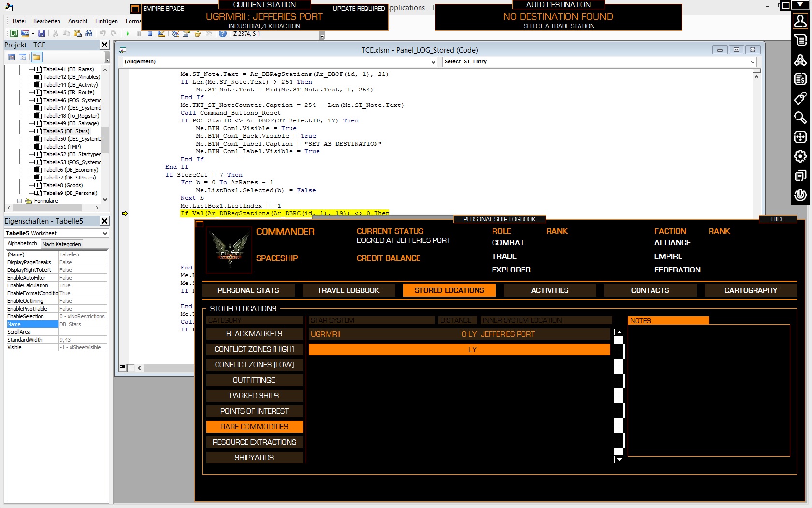
Task: Open the price tag sidebar icon
Action: (x=800, y=98)
